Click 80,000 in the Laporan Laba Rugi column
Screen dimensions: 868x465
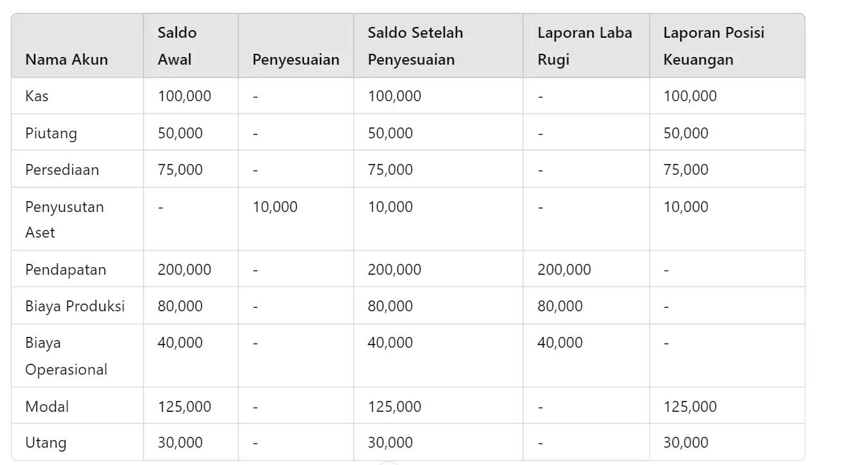[x=560, y=306]
